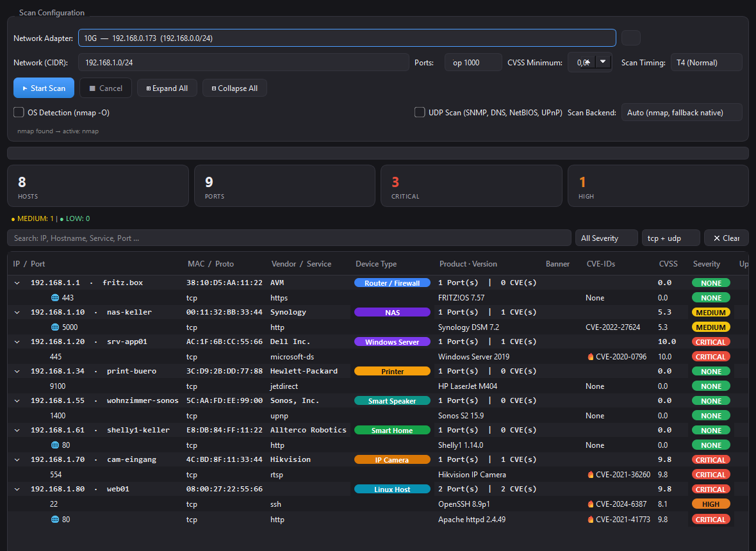
Task: Click the IP Camera device type badge
Action: click(392, 460)
